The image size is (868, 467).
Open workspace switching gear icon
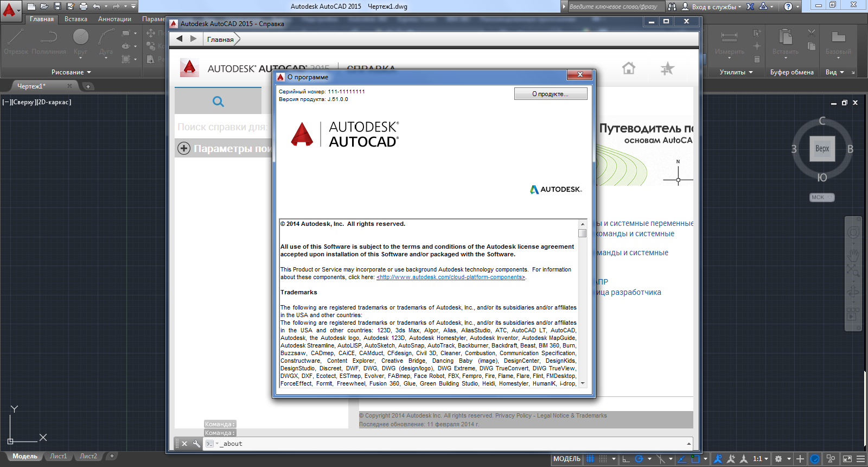[778, 459]
